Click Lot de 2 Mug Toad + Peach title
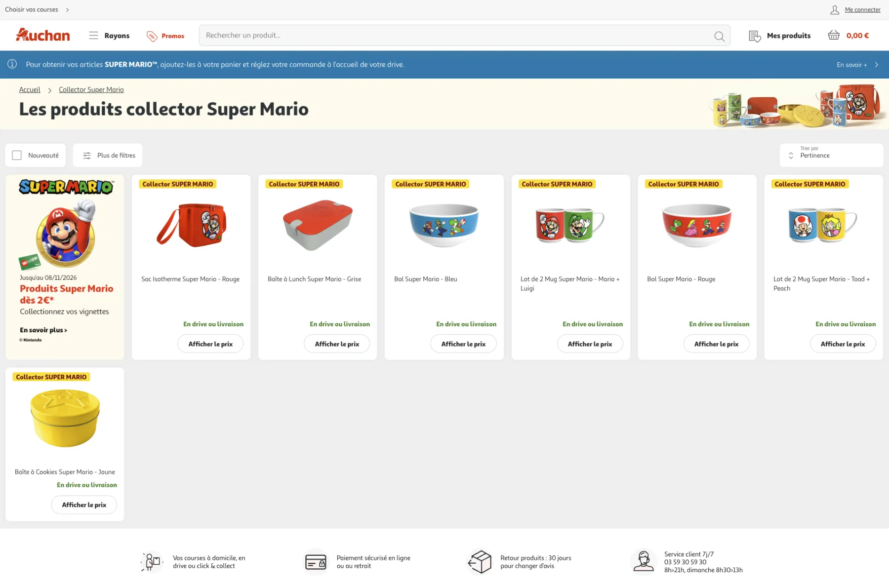 point(822,283)
